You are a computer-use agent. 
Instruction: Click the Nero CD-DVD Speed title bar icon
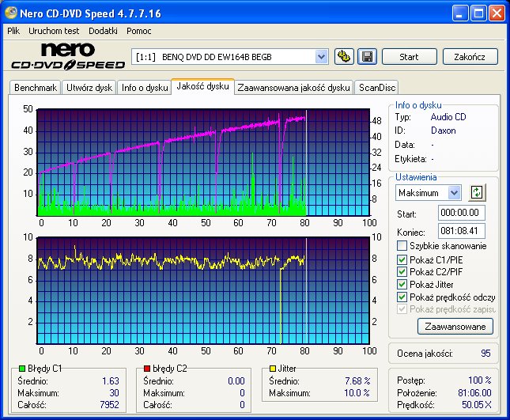tap(11, 13)
